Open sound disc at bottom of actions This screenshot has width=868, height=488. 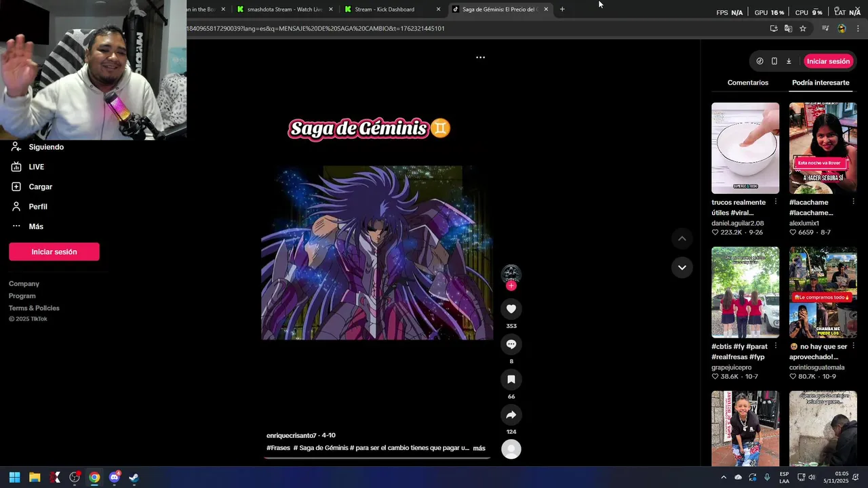(x=511, y=449)
